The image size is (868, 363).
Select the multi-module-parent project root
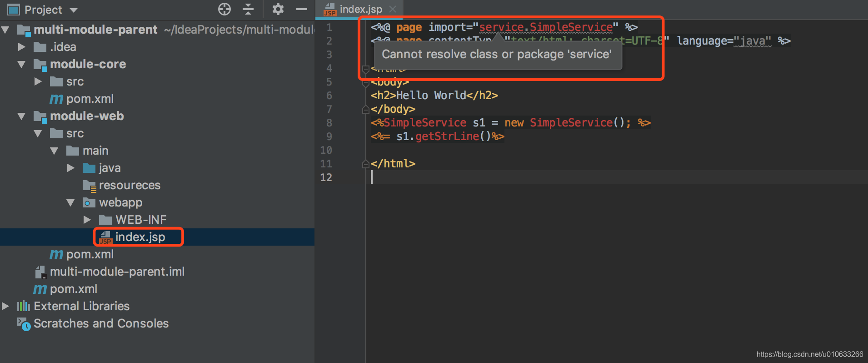(95, 30)
